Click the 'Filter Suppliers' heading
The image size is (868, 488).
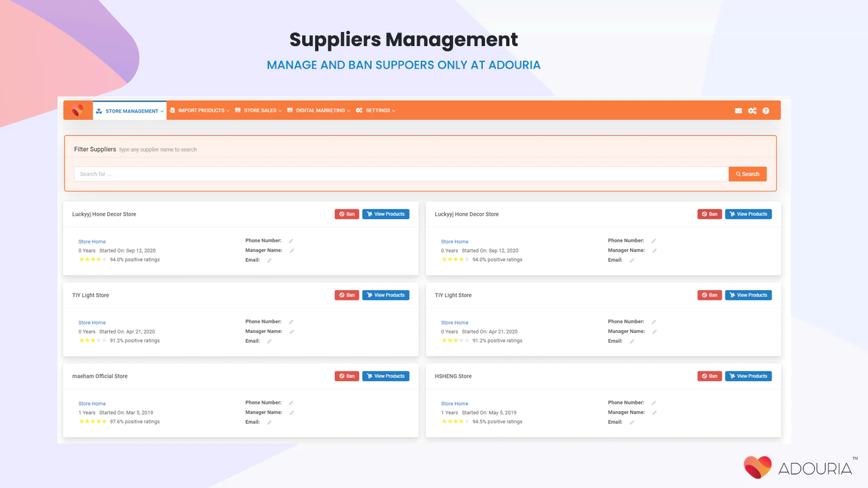click(95, 149)
